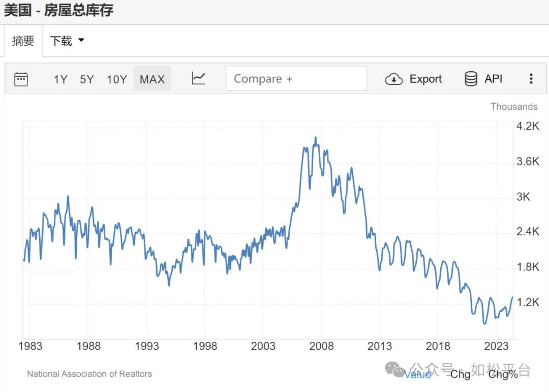Click the National Association of Realtors source
This screenshot has height=392, width=549.
tap(89, 374)
